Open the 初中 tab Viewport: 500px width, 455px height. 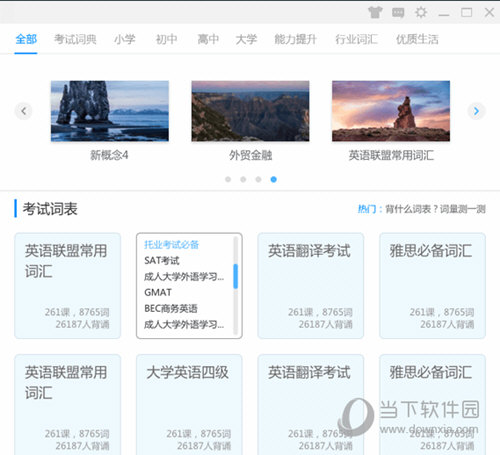[166, 39]
